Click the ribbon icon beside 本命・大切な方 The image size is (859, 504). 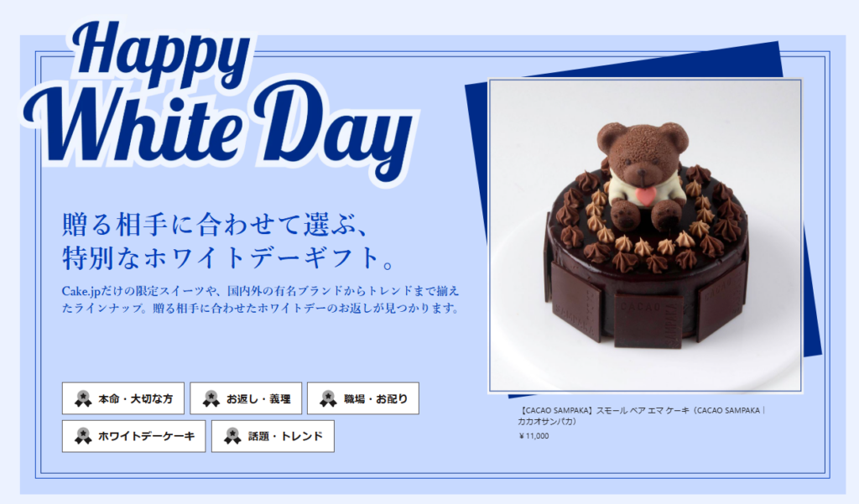point(83,398)
